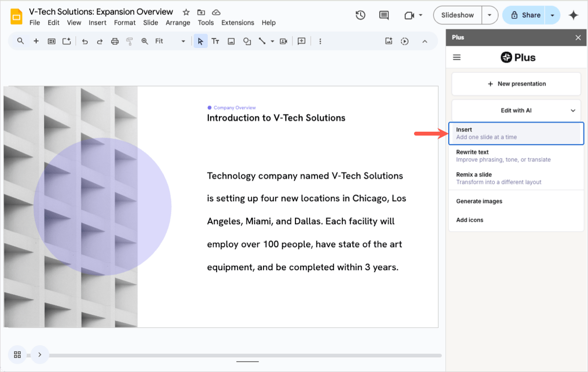The height and width of the screenshot is (372, 588).
Task: Open the comments history icon
Action: (384, 15)
